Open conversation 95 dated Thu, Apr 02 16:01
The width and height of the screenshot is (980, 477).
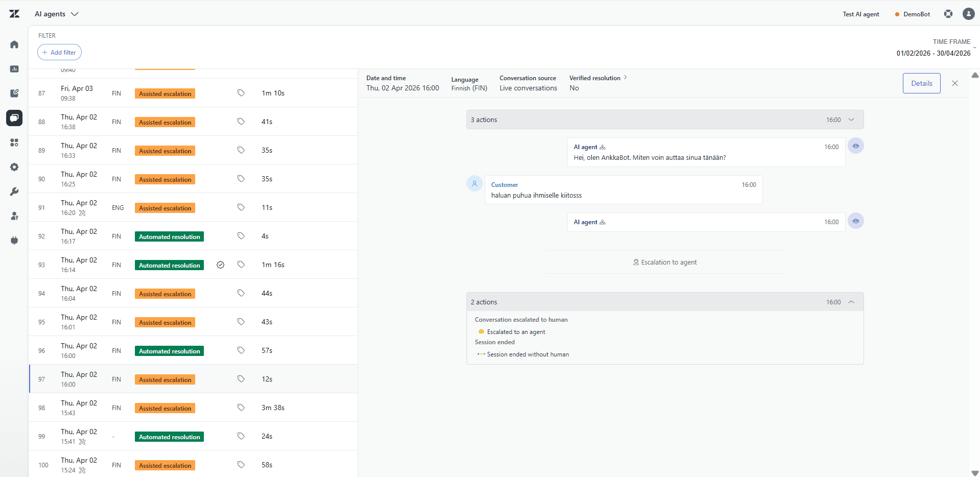pyautogui.click(x=193, y=322)
